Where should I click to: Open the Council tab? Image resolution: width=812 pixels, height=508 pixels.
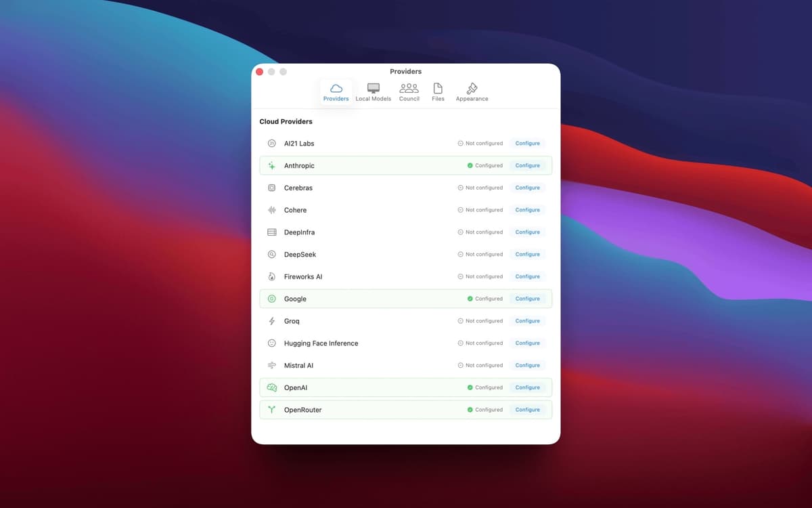409,92
